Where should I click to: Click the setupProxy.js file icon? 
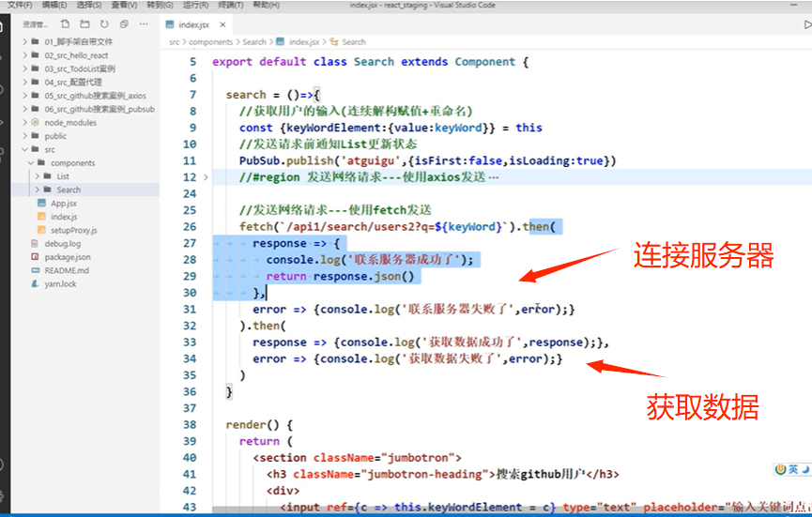(x=41, y=230)
